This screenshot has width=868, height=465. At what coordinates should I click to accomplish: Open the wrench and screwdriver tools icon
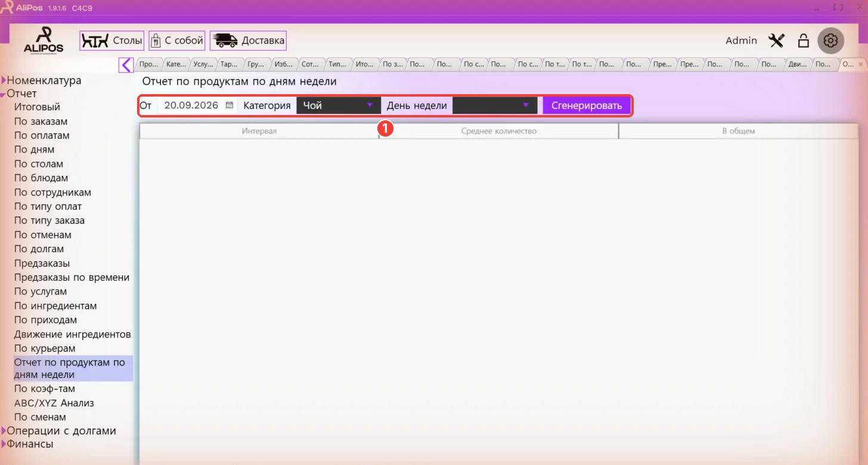point(776,41)
